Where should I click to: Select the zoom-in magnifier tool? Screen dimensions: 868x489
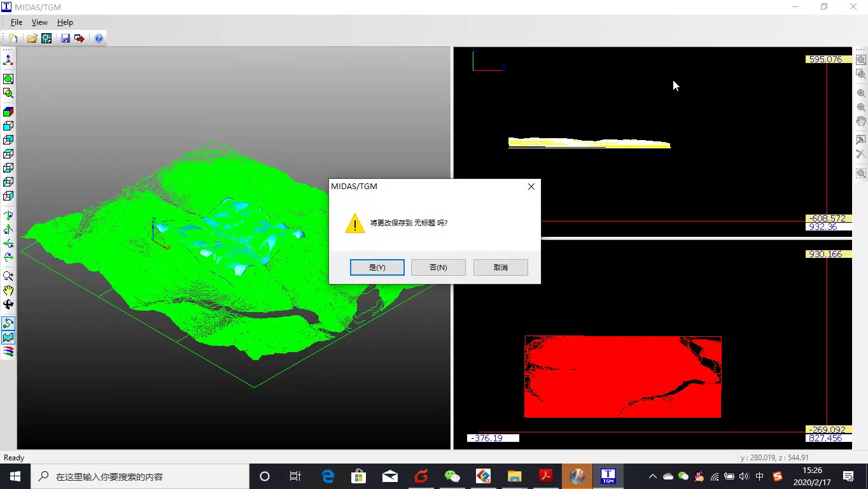(8, 276)
